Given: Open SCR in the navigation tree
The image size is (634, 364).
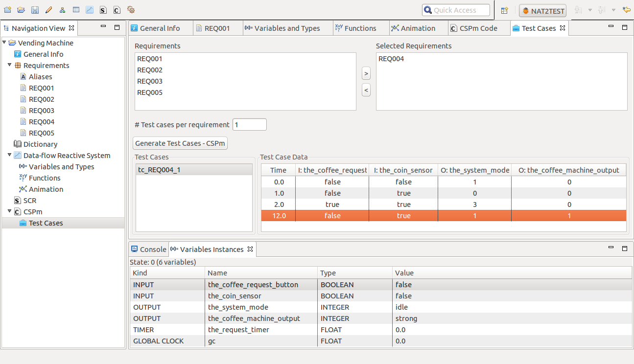Looking at the screenshot, I should point(29,201).
